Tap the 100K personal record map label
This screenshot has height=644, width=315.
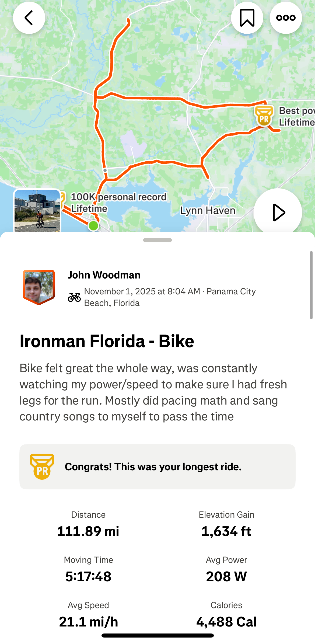click(118, 202)
